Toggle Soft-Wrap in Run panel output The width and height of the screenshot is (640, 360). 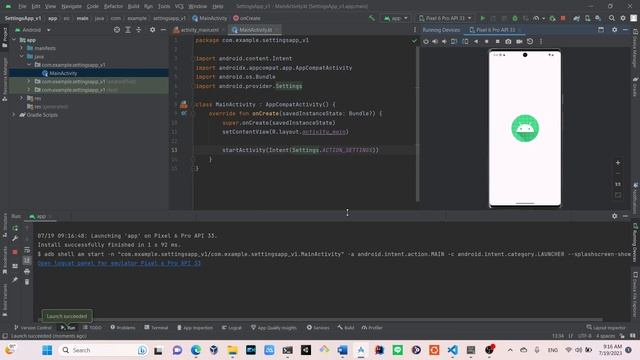27,250
